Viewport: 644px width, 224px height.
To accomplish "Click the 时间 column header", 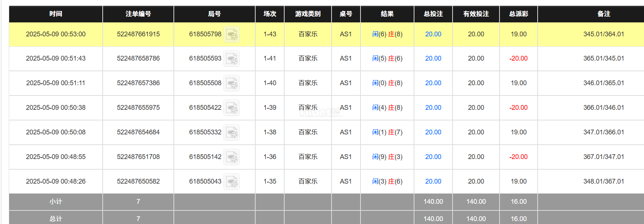I will 56,14.
